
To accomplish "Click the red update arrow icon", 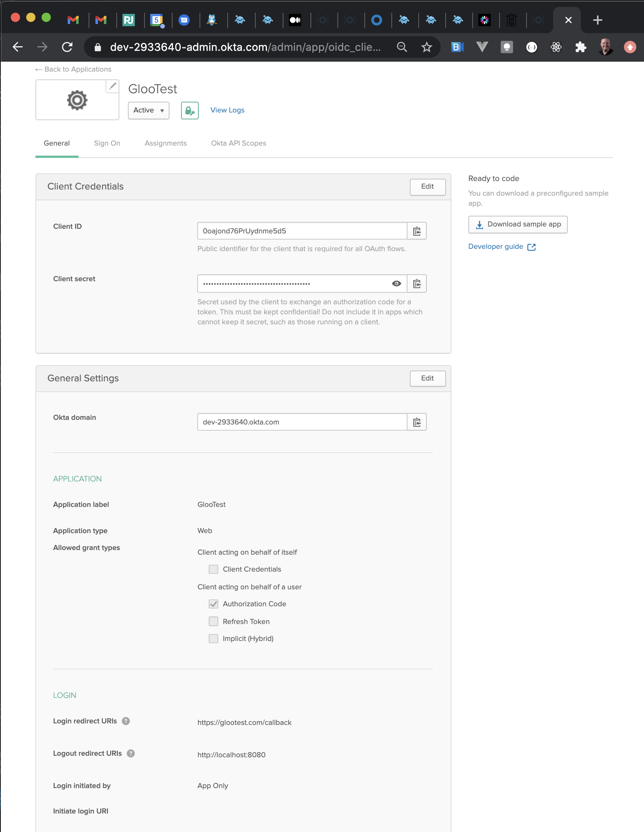I will click(630, 47).
